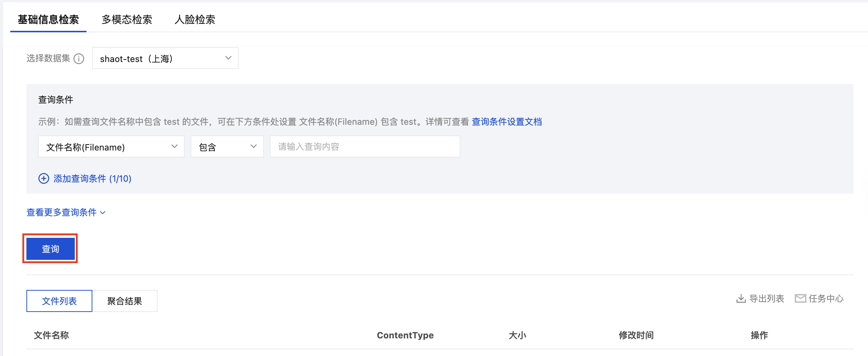
Task: Open the 查询条件设置文档 link
Action: tap(507, 122)
